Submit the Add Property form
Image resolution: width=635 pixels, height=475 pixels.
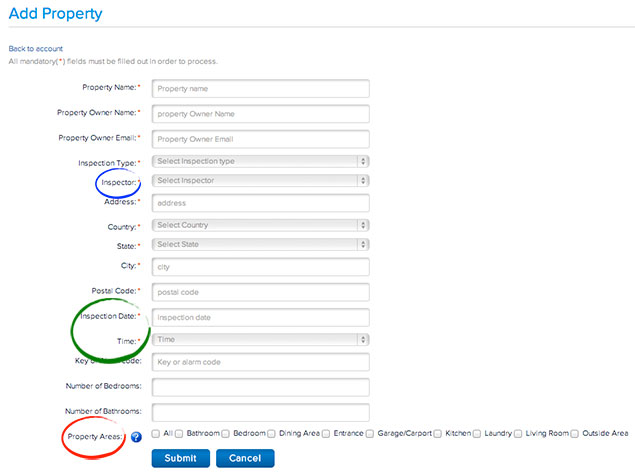181,458
